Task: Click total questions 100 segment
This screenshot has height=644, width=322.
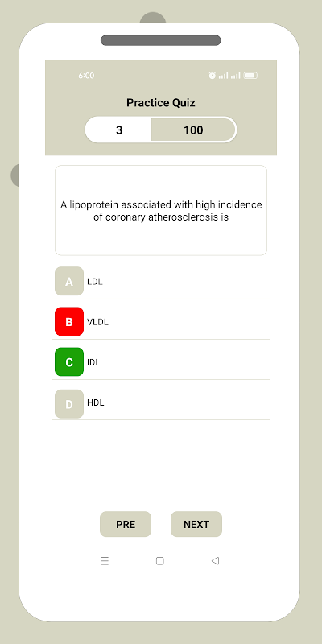Action: [193, 130]
